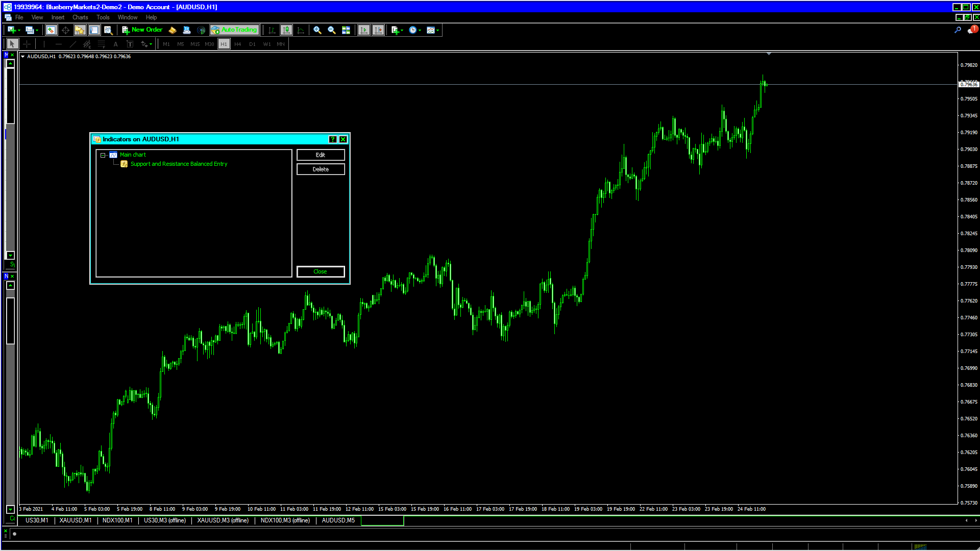Open the Navigator panel icon

point(80,30)
